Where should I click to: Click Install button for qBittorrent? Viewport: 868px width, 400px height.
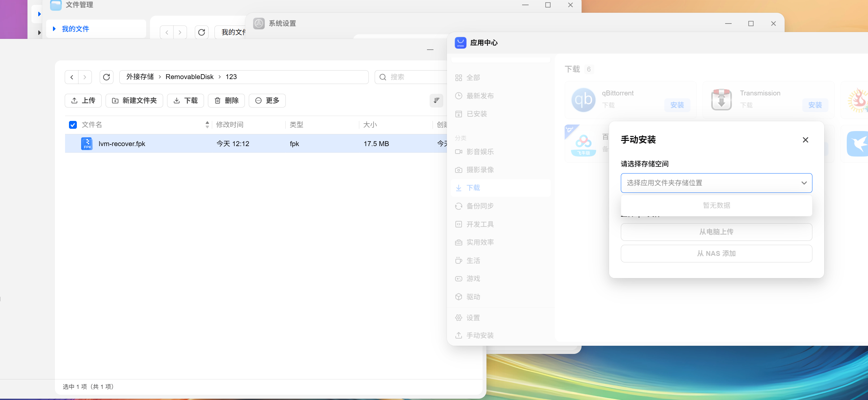point(677,105)
